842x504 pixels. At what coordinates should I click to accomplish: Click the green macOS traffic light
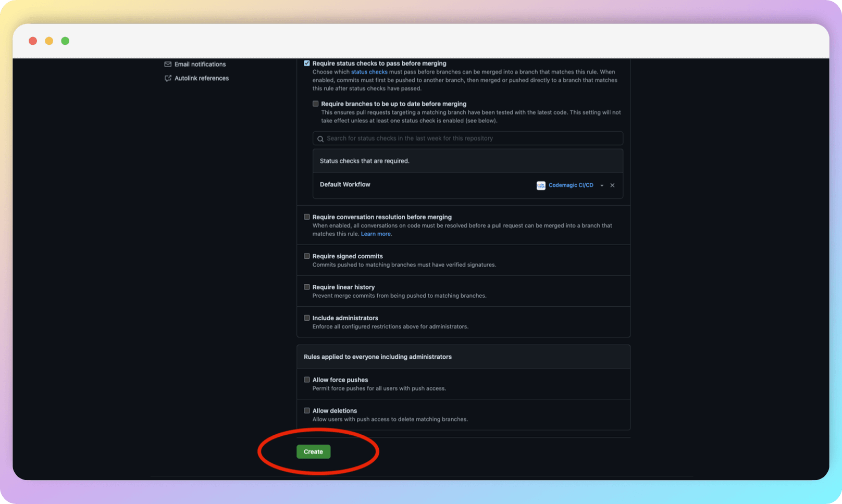click(x=65, y=40)
